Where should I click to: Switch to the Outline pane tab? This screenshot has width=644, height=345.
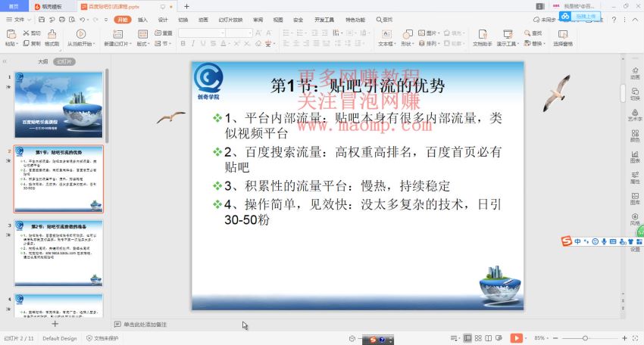(42, 61)
